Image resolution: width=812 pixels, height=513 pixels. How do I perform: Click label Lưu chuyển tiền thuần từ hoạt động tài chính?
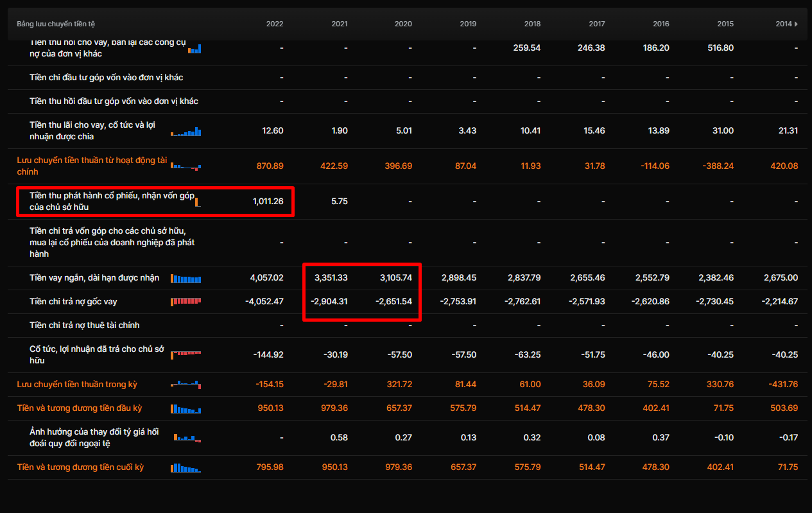point(92,166)
